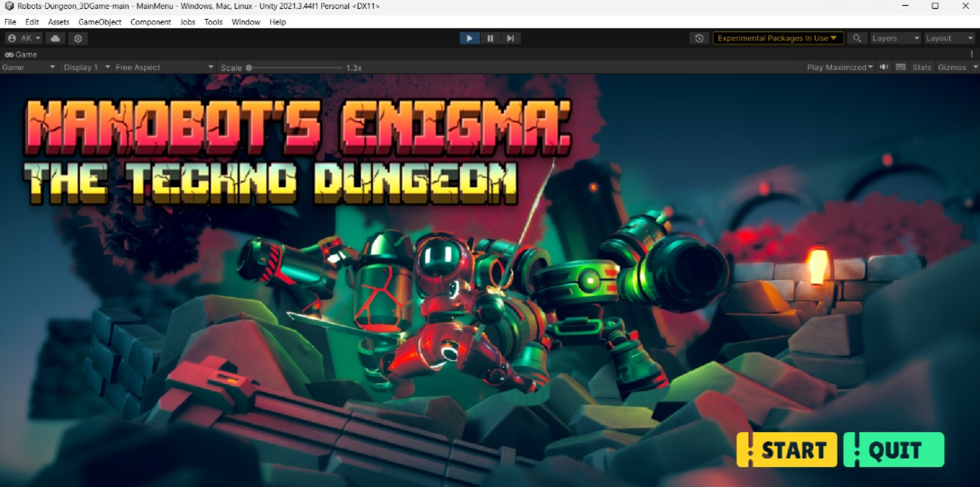
Task: Click the 1.3x scale value
Action: coord(354,68)
